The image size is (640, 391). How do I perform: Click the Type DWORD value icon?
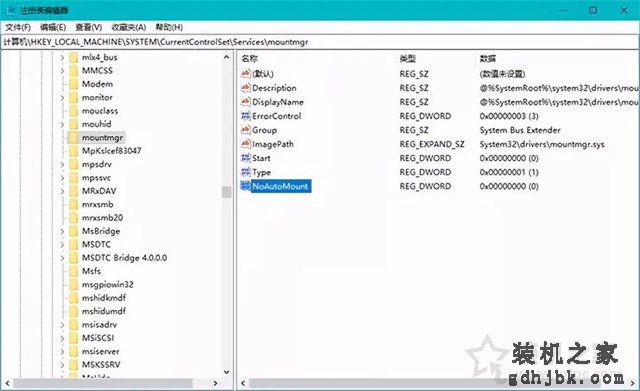[246, 172]
